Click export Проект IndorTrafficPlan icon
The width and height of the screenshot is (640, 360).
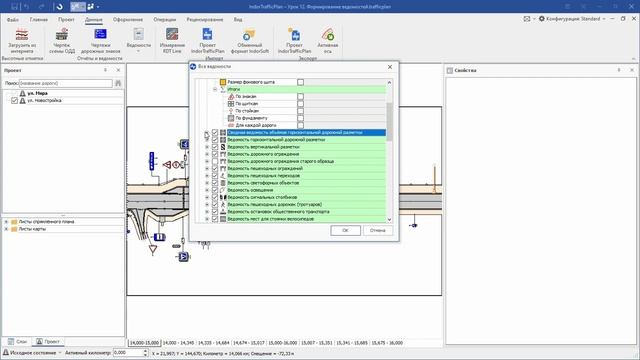[294, 34]
